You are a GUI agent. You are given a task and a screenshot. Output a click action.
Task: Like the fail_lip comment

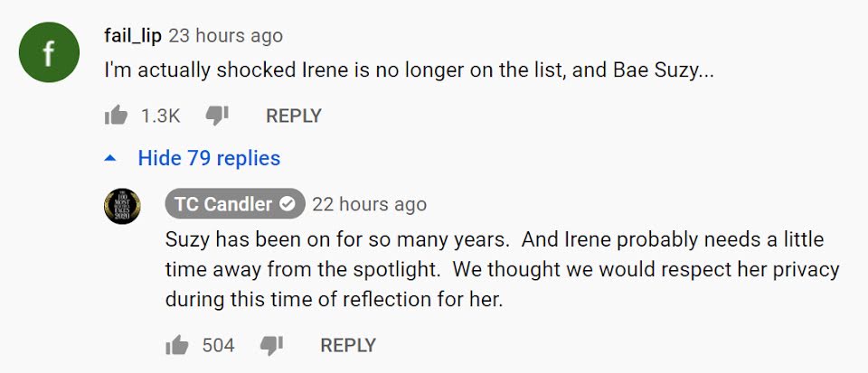tap(116, 116)
